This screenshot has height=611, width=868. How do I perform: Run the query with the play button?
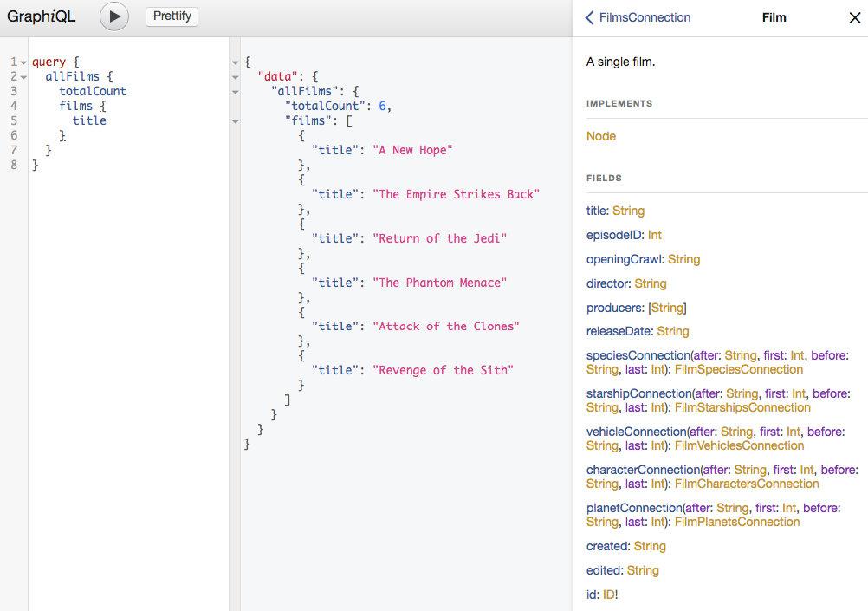[113, 16]
